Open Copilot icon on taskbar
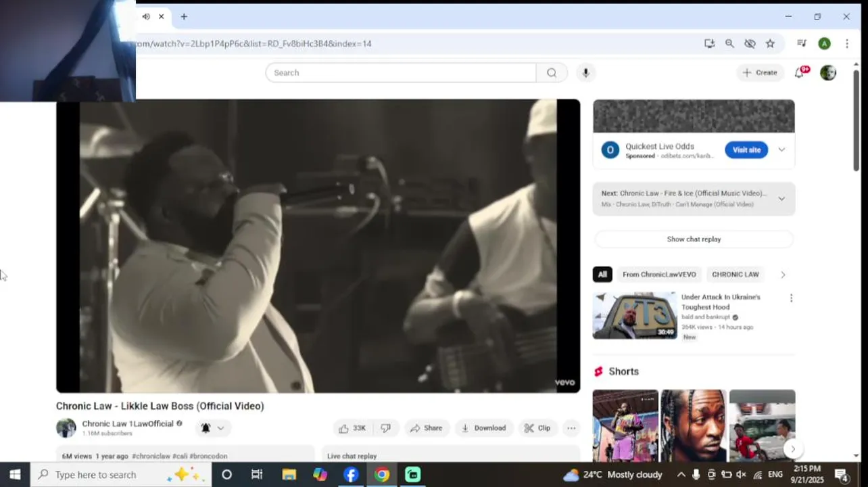 point(320,474)
